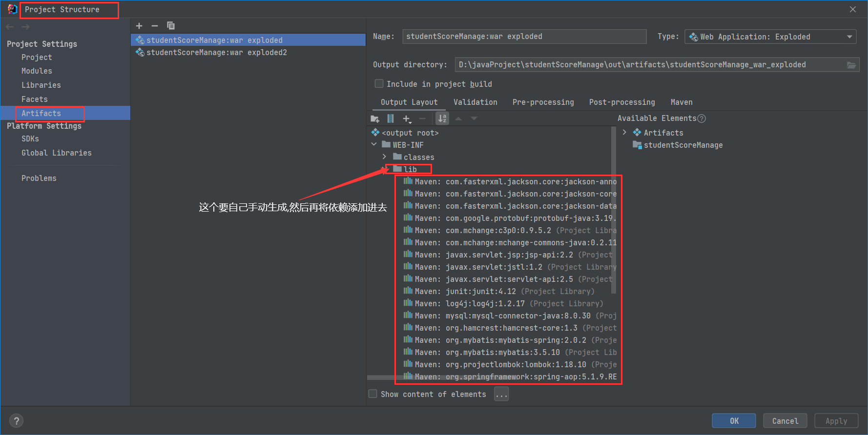This screenshot has height=435, width=868.
Task: Open Available Elements help icon
Action: (x=702, y=119)
